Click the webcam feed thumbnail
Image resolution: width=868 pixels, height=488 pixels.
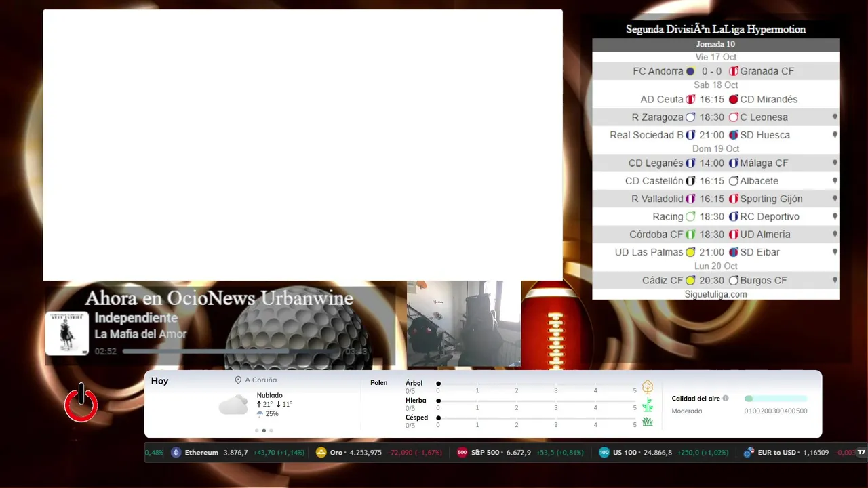click(464, 324)
